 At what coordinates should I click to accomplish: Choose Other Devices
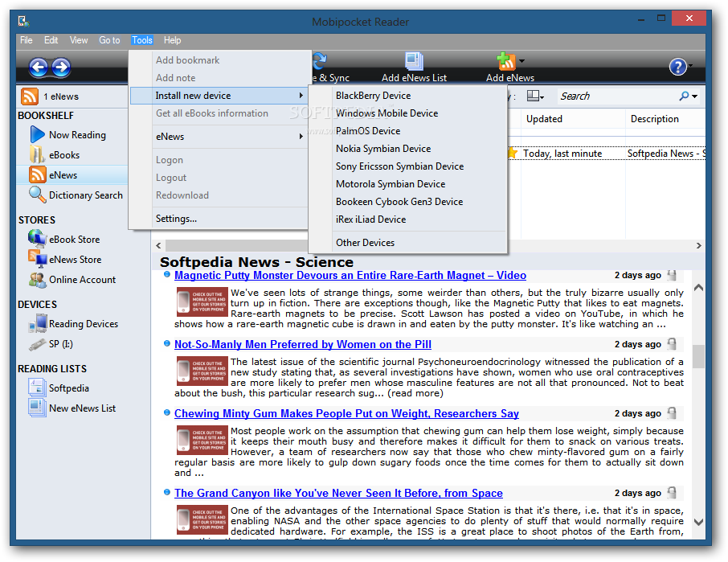pyautogui.click(x=408, y=243)
